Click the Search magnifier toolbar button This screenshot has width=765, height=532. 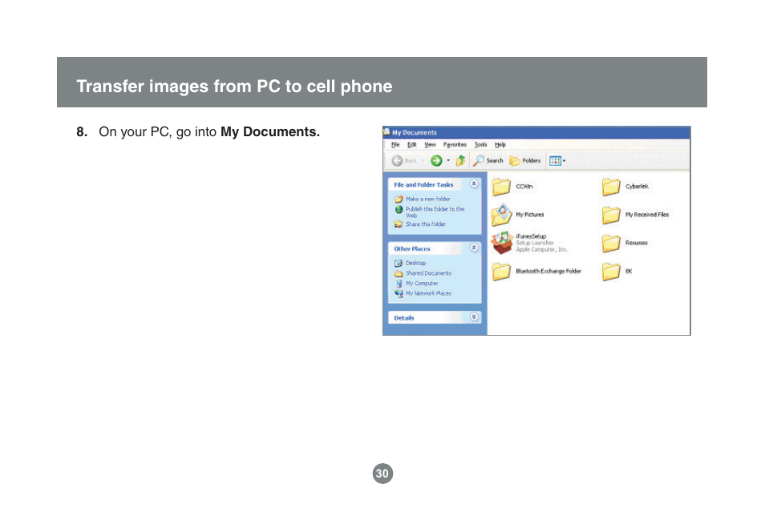[488, 160]
